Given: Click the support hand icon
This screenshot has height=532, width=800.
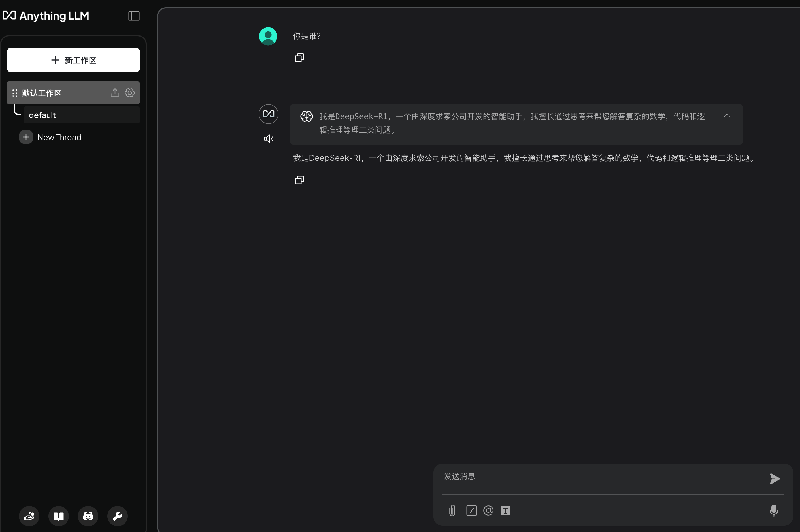Looking at the screenshot, I should pyautogui.click(x=29, y=516).
